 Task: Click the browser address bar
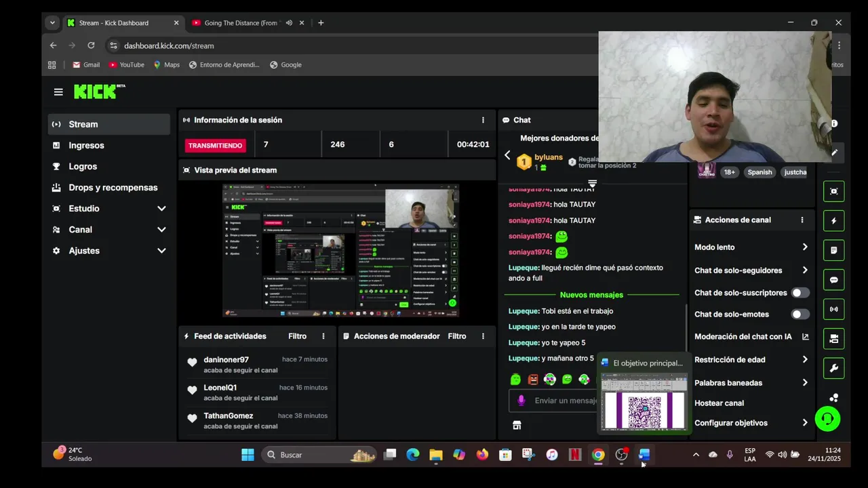pos(353,45)
